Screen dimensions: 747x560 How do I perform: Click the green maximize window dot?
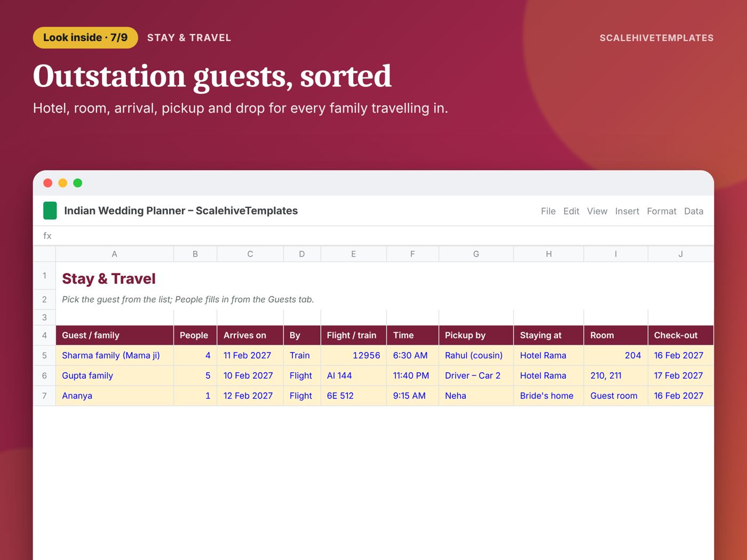coord(77,183)
